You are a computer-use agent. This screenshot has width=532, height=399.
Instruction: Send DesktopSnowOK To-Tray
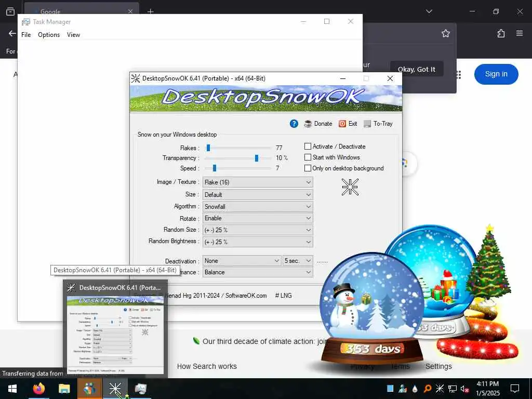[x=378, y=124]
